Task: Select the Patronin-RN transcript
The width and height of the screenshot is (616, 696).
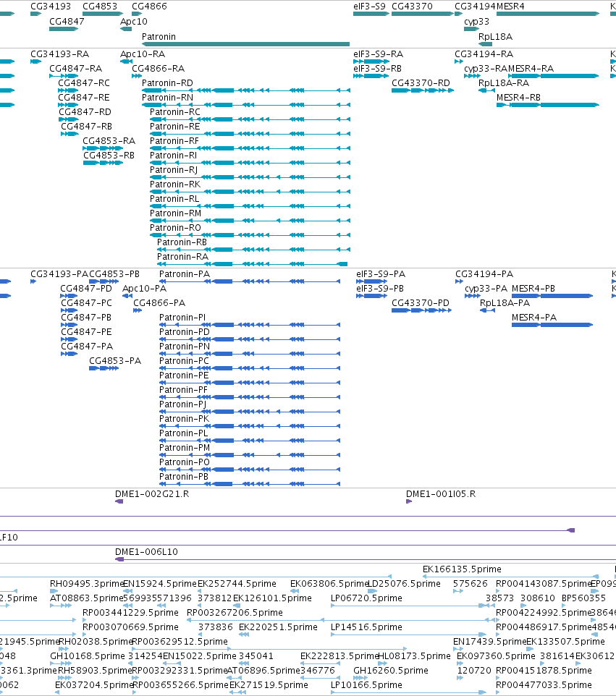Action: pos(245,105)
